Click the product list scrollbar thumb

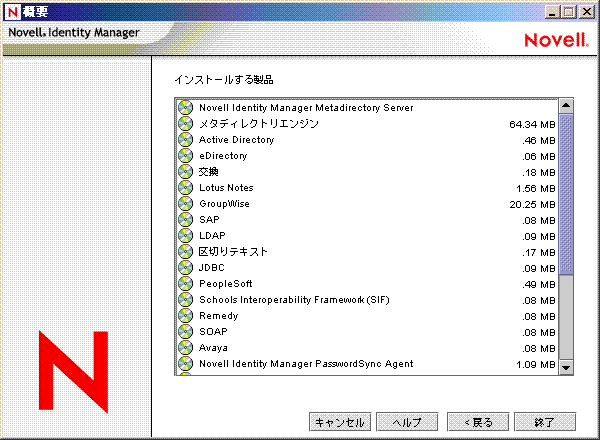pyautogui.click(x=566, y=194)
